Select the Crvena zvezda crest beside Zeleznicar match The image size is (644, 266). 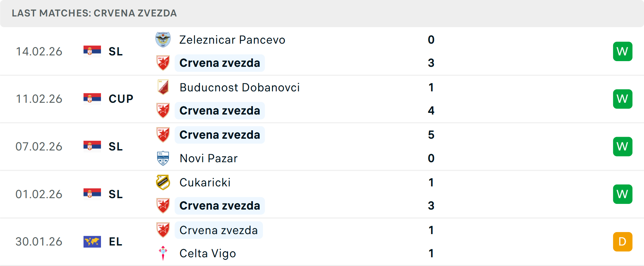point(163,63)
